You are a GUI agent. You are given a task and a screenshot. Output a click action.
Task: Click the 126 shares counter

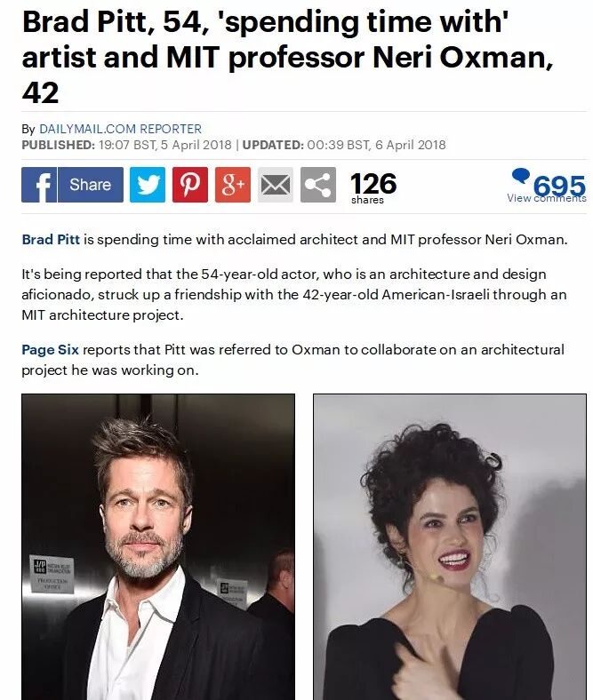pyautogui.click(x=373, y=188)
